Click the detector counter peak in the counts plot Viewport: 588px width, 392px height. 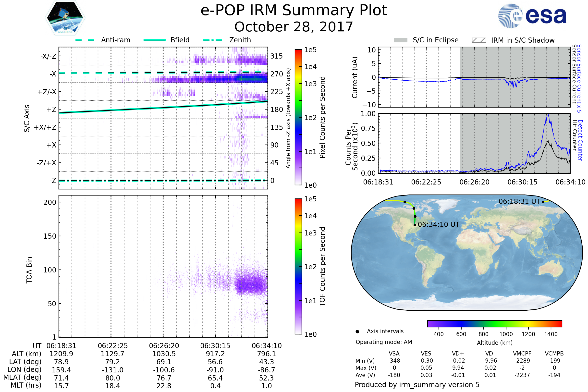[x=548, y=115]
